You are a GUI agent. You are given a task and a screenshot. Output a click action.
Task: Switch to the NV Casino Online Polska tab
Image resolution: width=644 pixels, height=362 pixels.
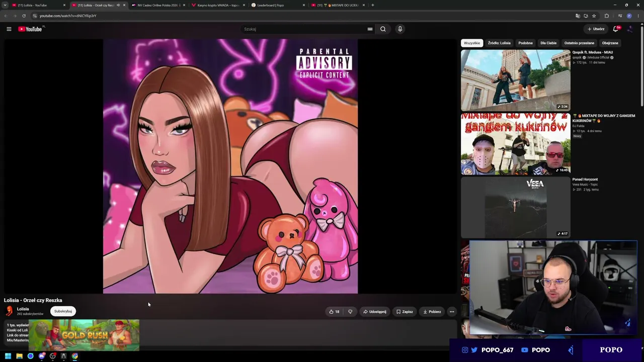157,5
